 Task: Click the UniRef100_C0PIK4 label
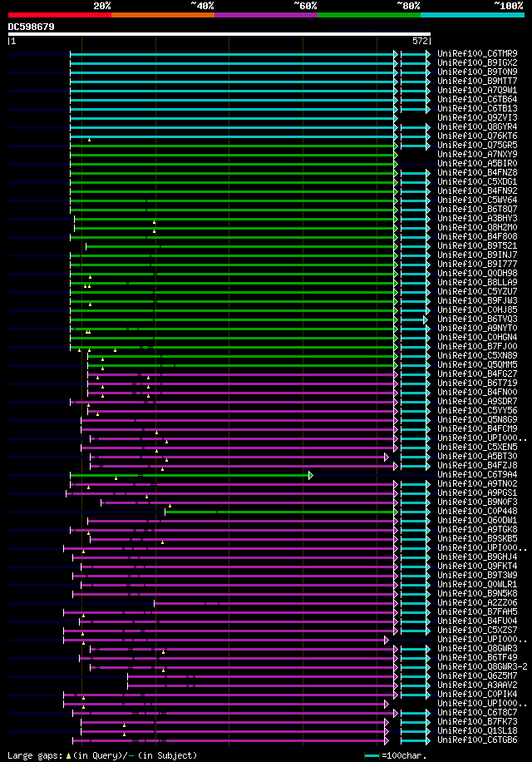[477, 694]
